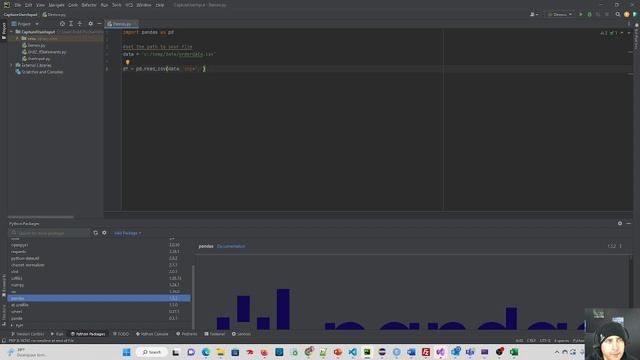Image resolution: width=640 pixels, height=360 pixels.
Task: Open the View menu
Action: click(40, 5)
